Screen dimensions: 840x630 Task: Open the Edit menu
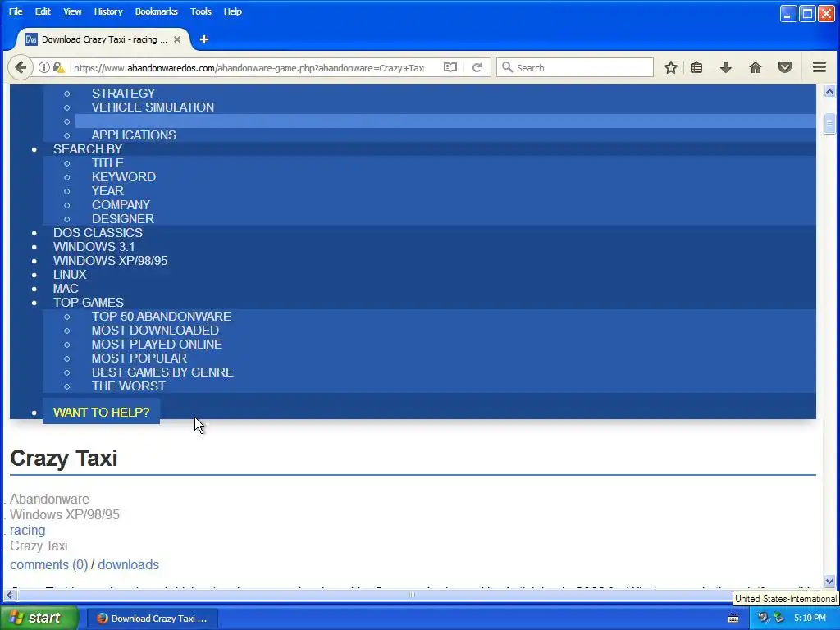pyautogui.click(x=43, y=11)
